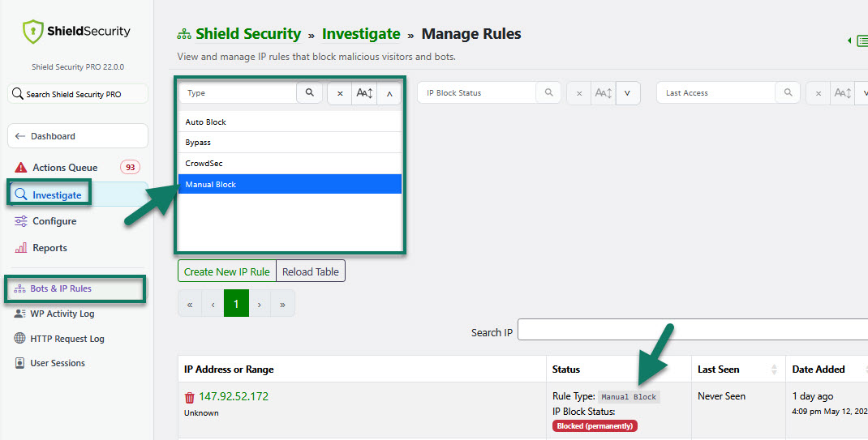This screenshot has width=868, height=440.
Task: Click the Bots & IP Rules network icon
Action: click(20, 288)
